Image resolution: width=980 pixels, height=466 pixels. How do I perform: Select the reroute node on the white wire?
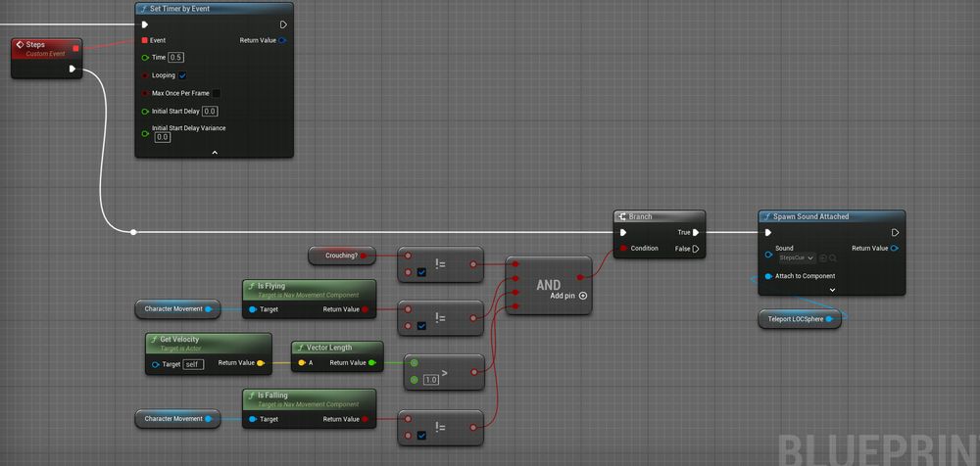(x=133, y=232)
